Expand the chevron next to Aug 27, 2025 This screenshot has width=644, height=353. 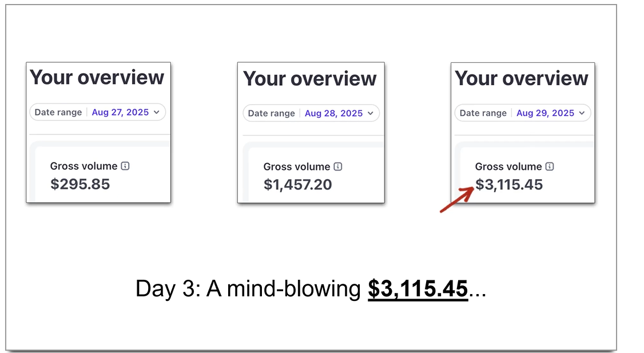click(x=156, y=112)
